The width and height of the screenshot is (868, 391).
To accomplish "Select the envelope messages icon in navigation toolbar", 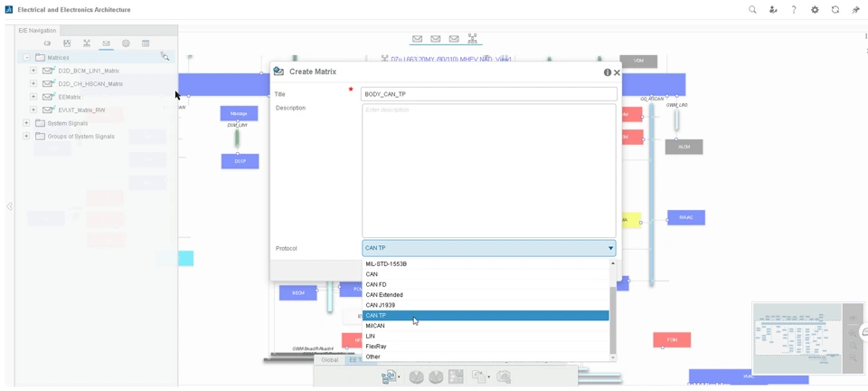I will tap(107, 43).
